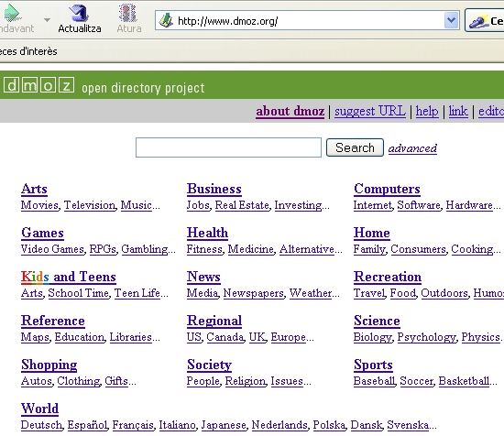This screenshot has height=436, width=504.
Task: Click the page icon in address bar
Action: pos(166,21)
